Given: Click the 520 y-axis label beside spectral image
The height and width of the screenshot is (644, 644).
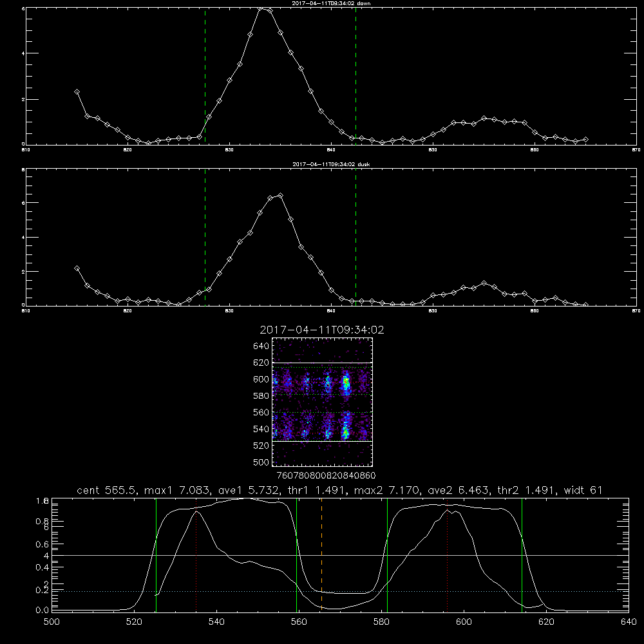Looking at the screenshot, I should pos(261,446).
